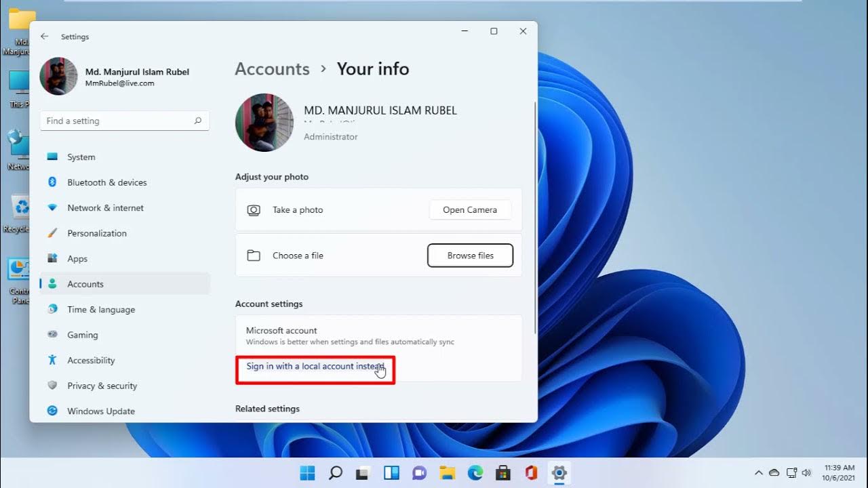
Task: Open Network & internet settings
Action: pyautogui.click(x=125, y=208)
